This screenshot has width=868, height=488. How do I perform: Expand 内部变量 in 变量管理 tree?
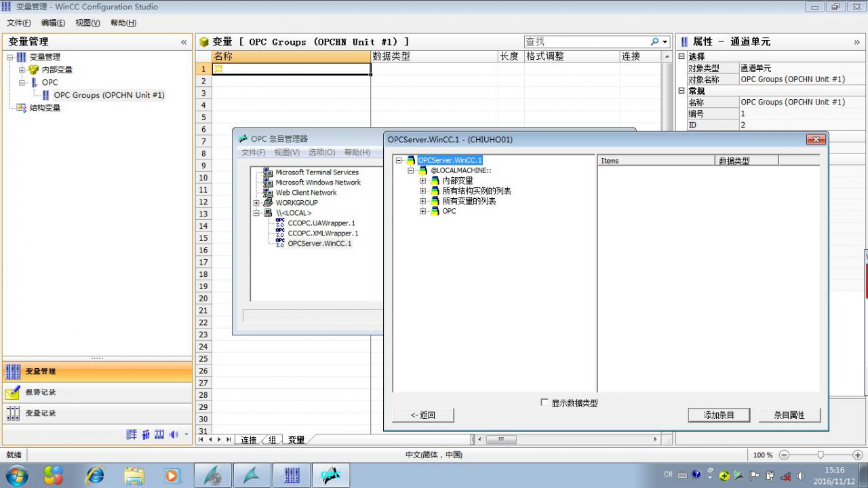[22, 70]
